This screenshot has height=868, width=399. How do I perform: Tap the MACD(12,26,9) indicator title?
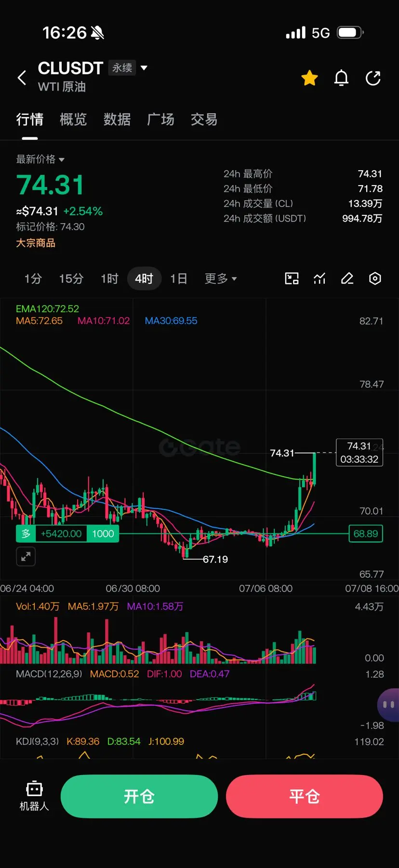point(49,674)
